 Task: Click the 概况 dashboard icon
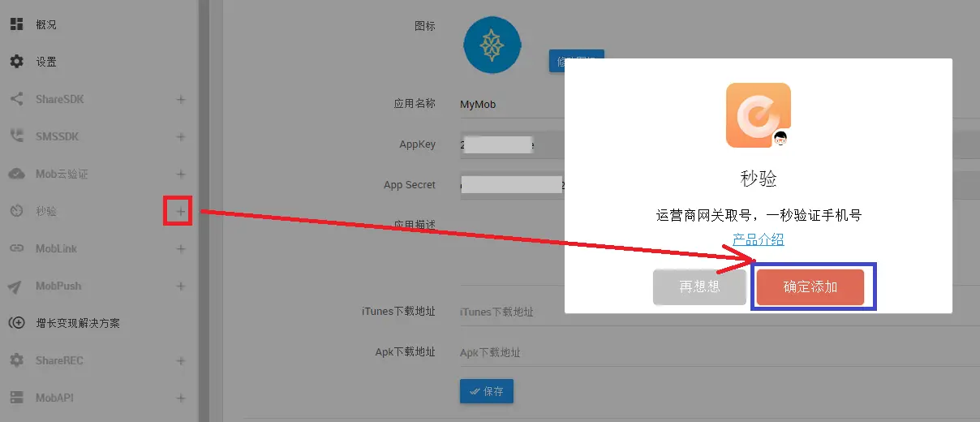point(16,24)
